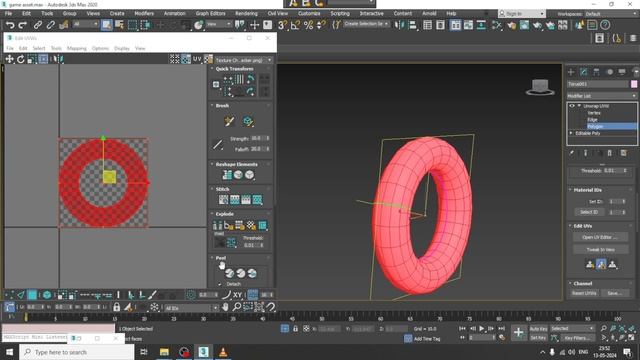This screenshot has height=360, width=640.
Task: Collapse the Stitch rollout
Action: click(212, 189)
